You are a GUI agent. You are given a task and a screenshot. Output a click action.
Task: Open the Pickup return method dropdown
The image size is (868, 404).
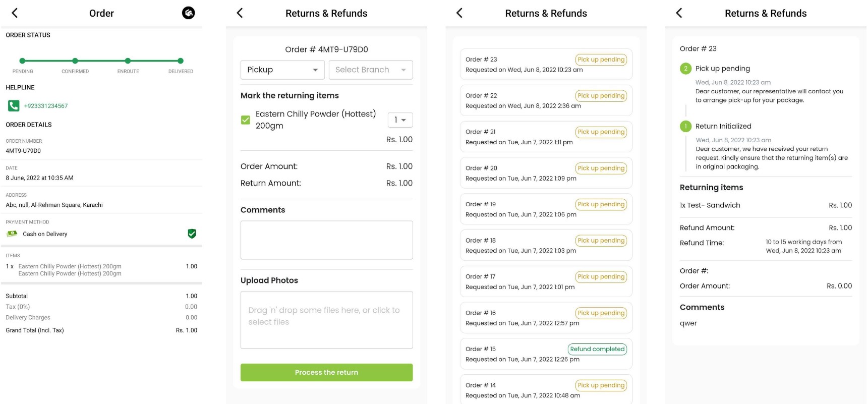point(282,70)
